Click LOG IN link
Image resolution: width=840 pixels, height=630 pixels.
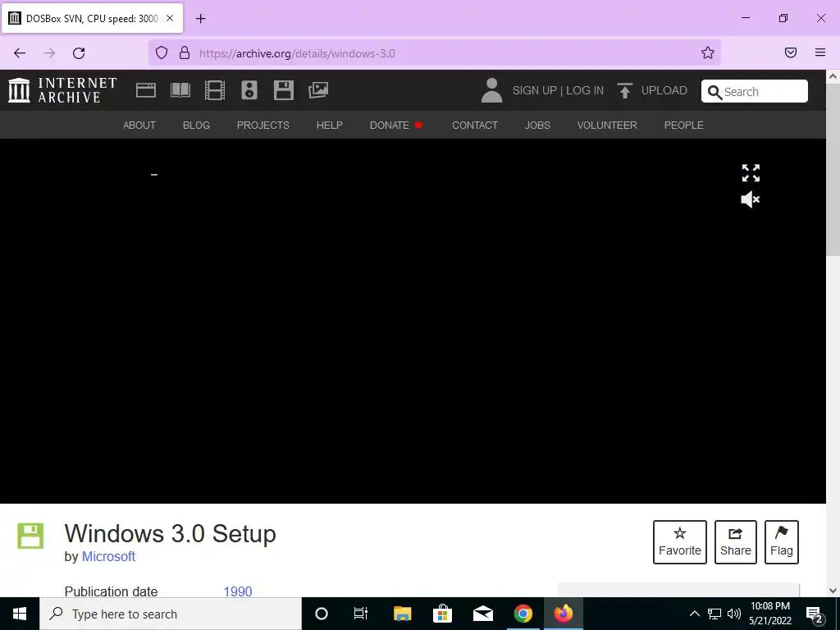pyautogui.click(x=585, y=90)
